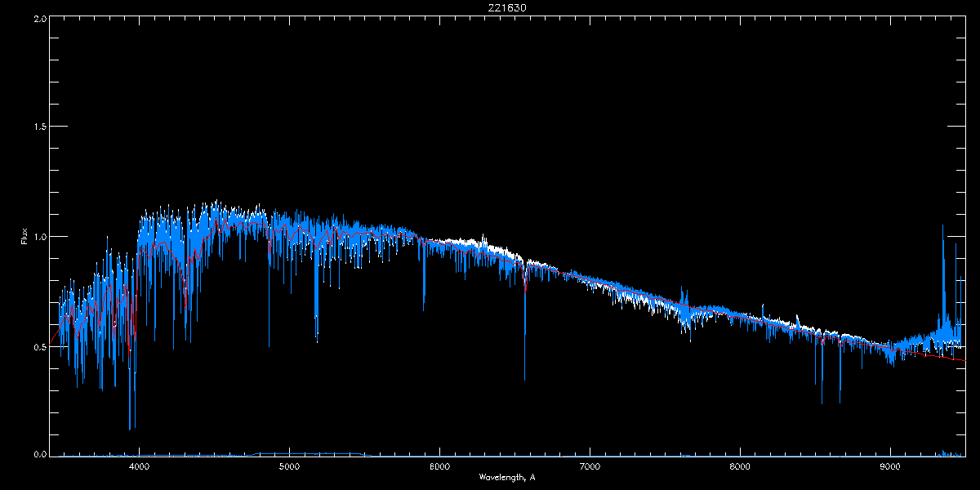
Task: Click the 2.0 tick label on y-axis
Action: click(40, 18)
